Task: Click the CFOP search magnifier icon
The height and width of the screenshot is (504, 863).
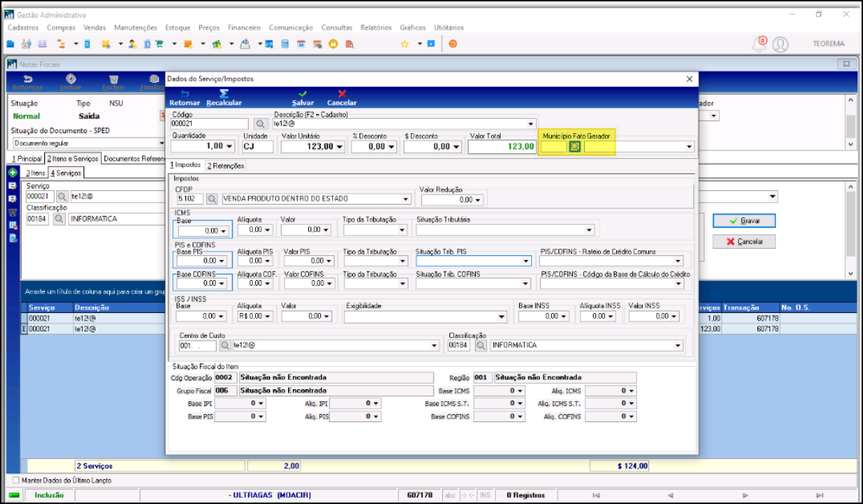Action: click(213, 200)
